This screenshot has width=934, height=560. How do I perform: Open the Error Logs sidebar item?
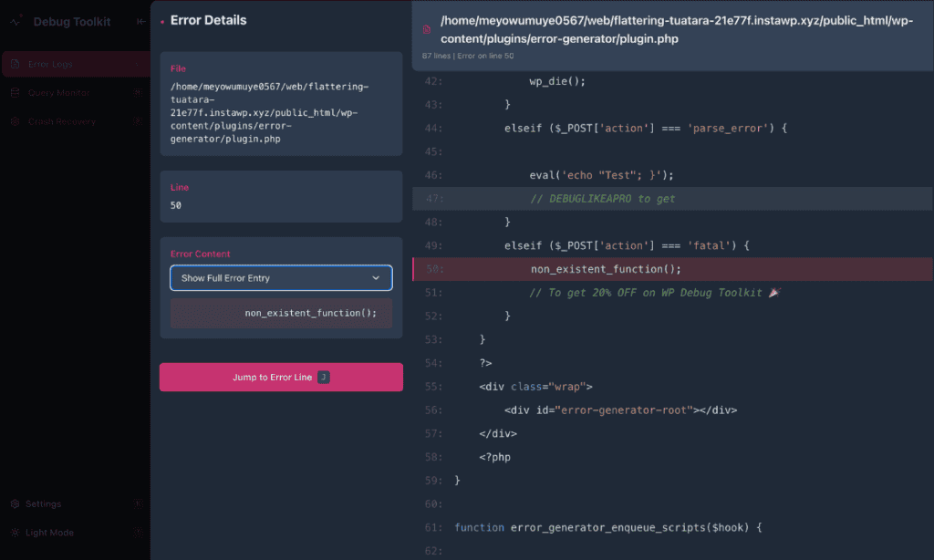[77, 65]
